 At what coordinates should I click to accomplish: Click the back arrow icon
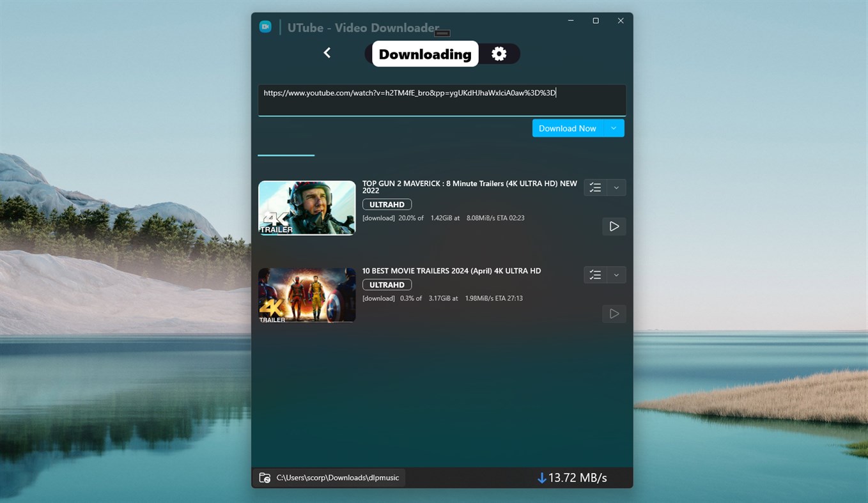point(327,53)
